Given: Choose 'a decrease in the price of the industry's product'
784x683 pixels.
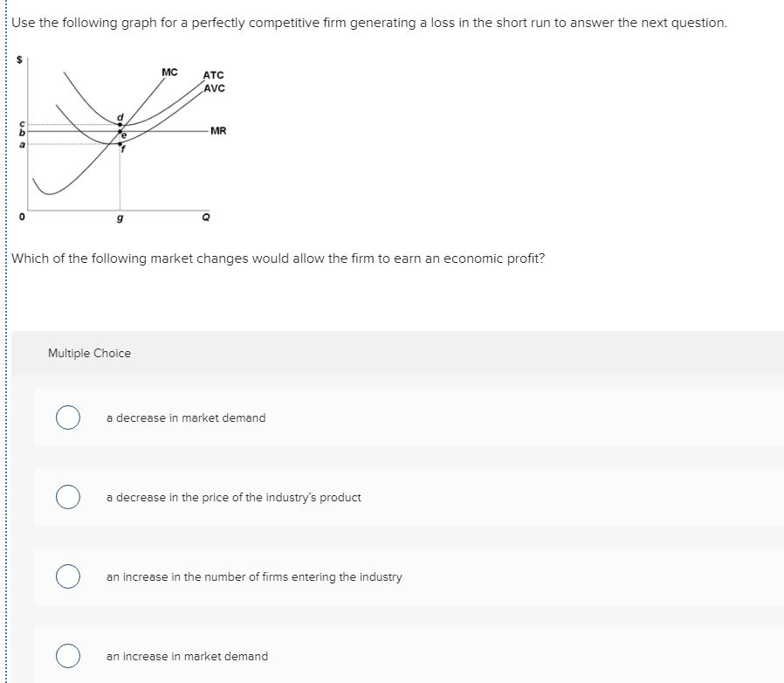Looking at the screenshot, I should pyautogui.click(x=67, y=497).
